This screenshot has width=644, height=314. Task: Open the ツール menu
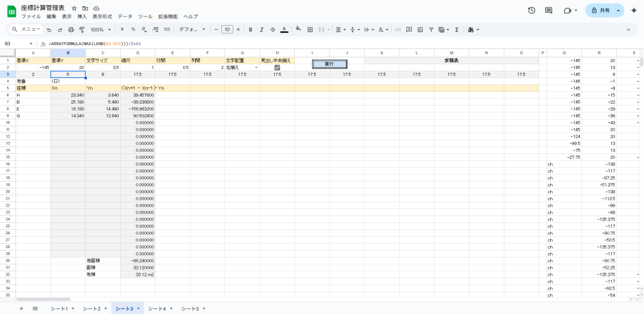point(145,17)
